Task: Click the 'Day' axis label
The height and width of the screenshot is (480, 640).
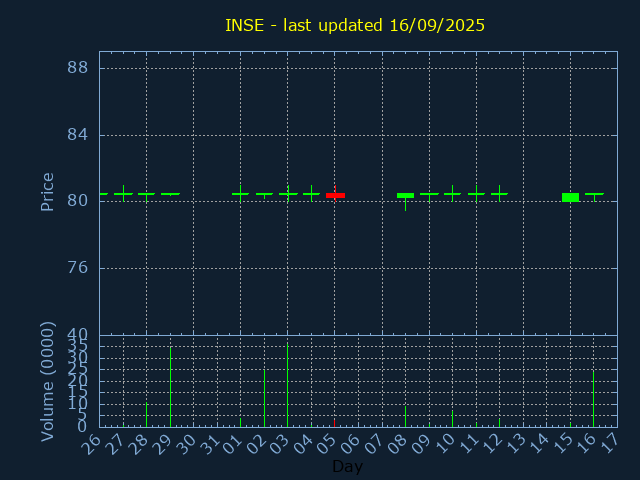Action: pos(347,466)
